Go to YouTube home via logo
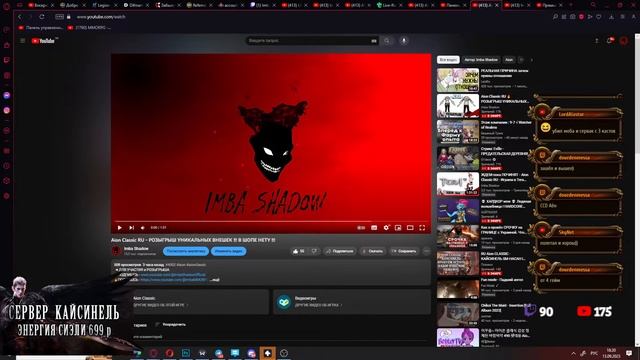Screen dimensions: 640x360 tap(43, 41)
